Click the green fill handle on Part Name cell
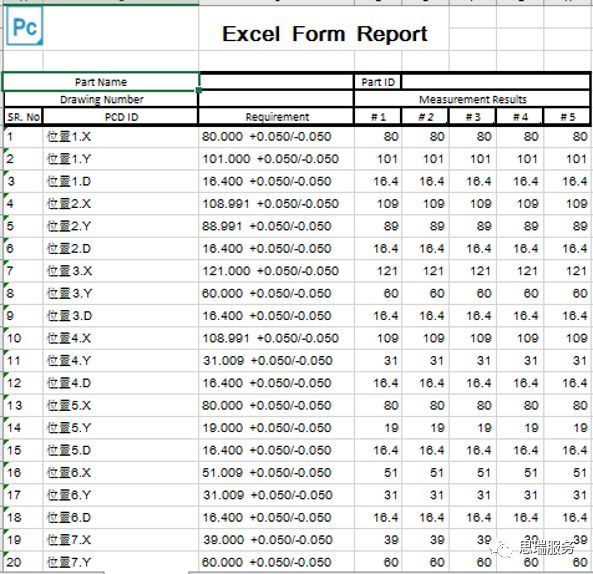593x574 pixels. click(x=199, y=90)
